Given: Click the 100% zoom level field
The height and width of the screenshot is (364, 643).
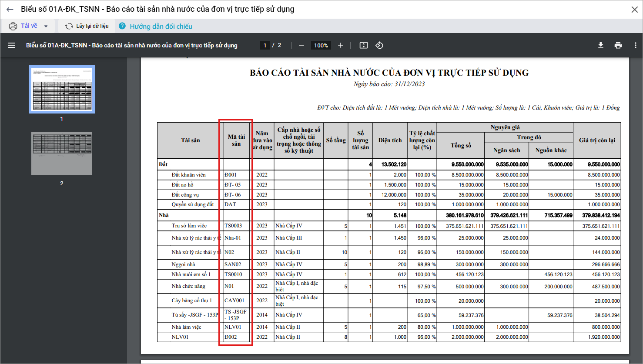Looking at the screenshot, I should 321,45.
